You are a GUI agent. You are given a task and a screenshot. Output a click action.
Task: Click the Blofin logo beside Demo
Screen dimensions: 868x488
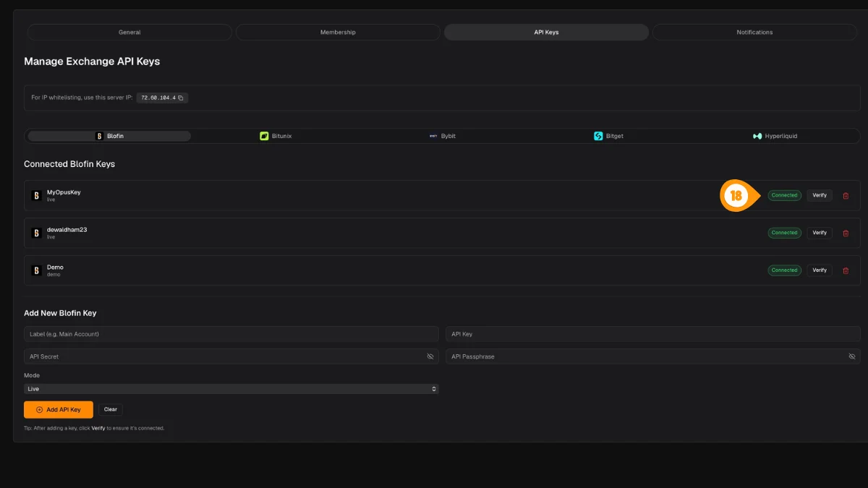[x=36, y=270]
